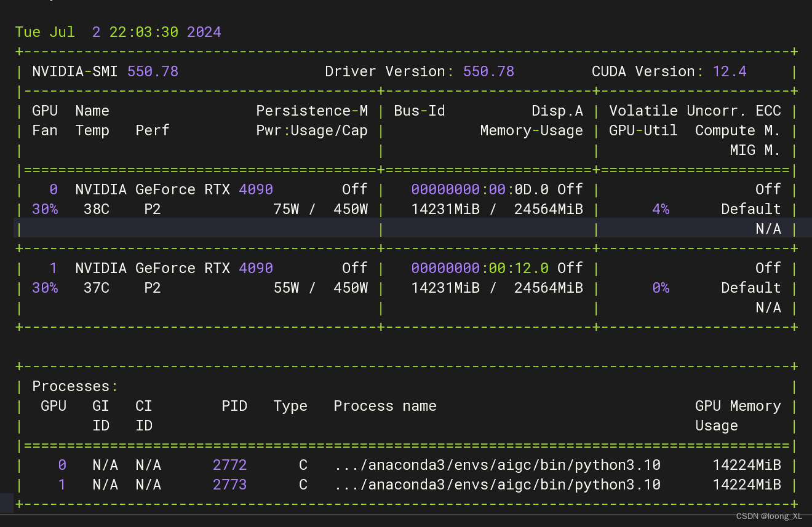Click GPU 0's name "NVIDIA GeForce RTX 4090"
This screenshot has height=527, width=812.
pyautogui.click(x=174, y=189)
